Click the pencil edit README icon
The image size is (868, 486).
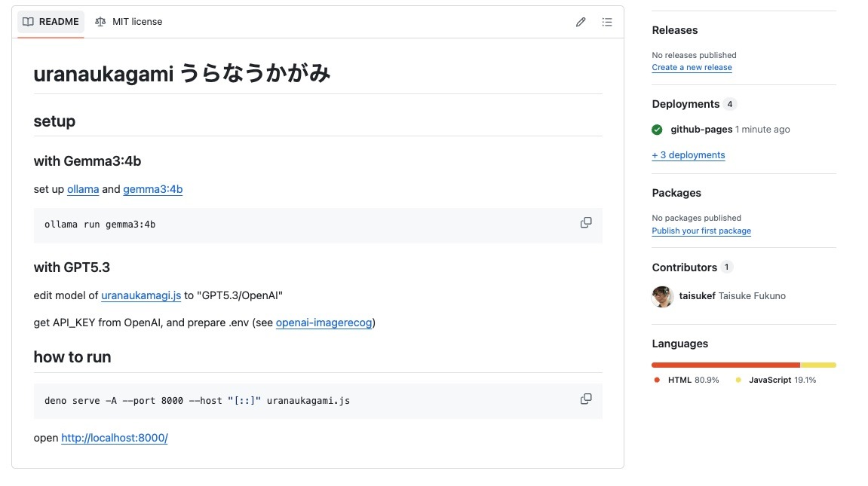point(581,22)
